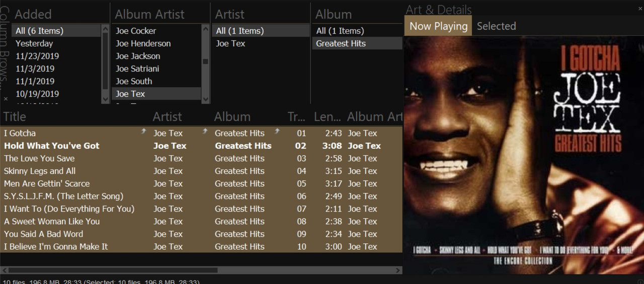This screenshot has height=284, width=644.
Task: Select the track I Gotcha
Action: pyautogui.click(x=201, y=133)
